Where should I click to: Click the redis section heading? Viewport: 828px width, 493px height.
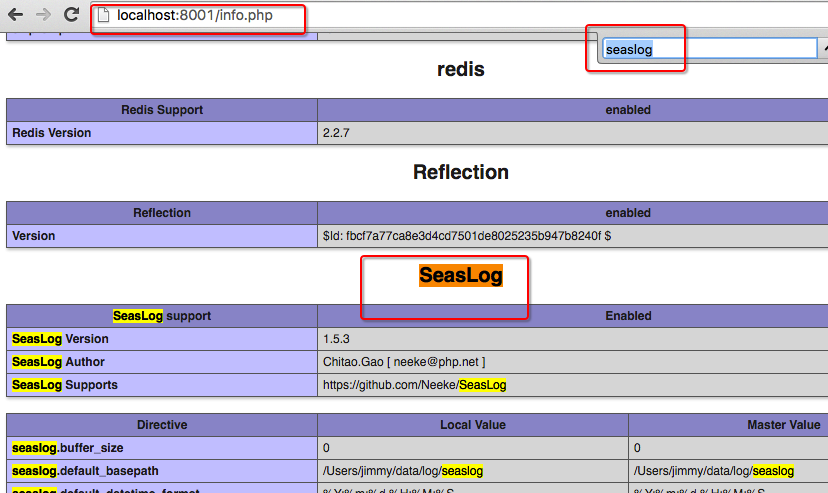coord(460,69)
